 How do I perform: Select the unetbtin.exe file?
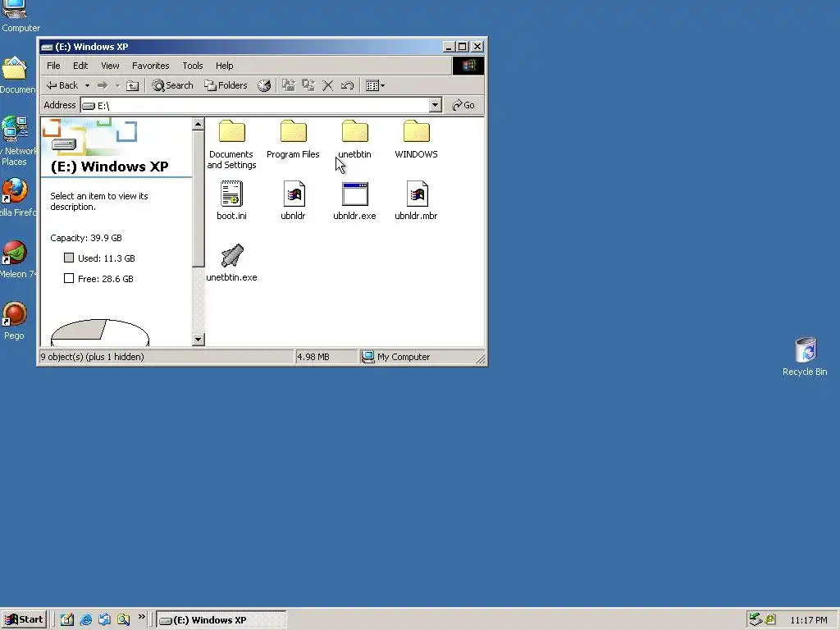click(231, 262)
